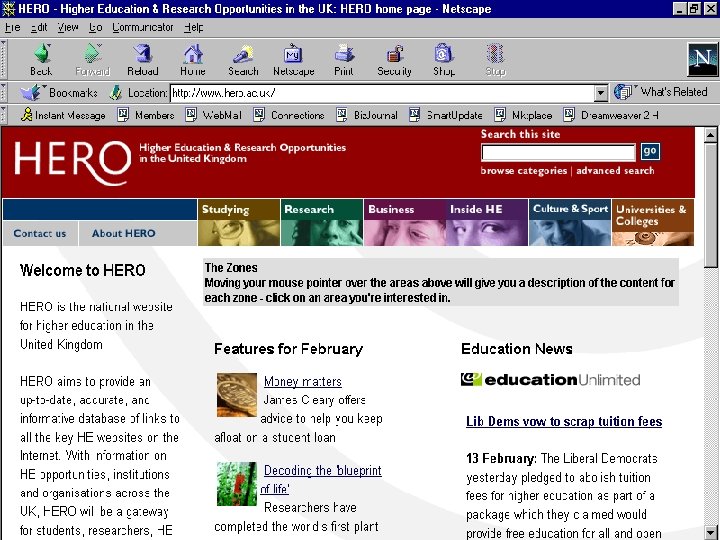This screenshot has height=540, width=720.
Task: Open the Research zone tab
Action: (x=322, y=222)
